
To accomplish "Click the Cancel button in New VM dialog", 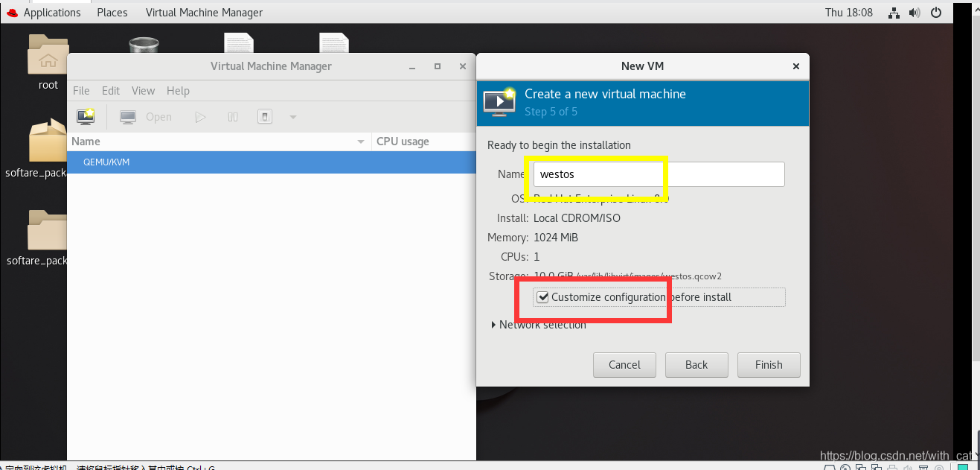I will 624,365.
